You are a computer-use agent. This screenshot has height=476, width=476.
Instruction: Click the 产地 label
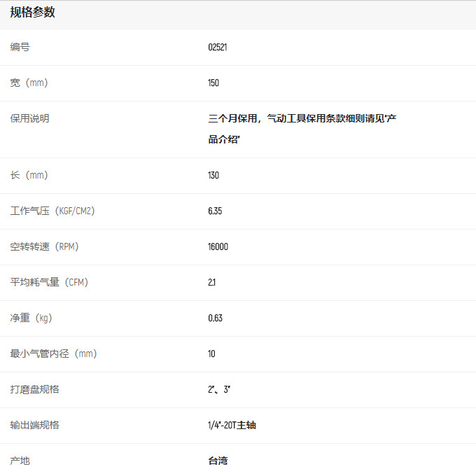pos(20,461)
